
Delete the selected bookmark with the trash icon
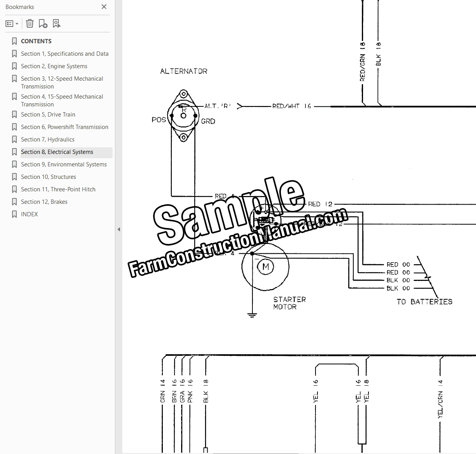point(30,24)
